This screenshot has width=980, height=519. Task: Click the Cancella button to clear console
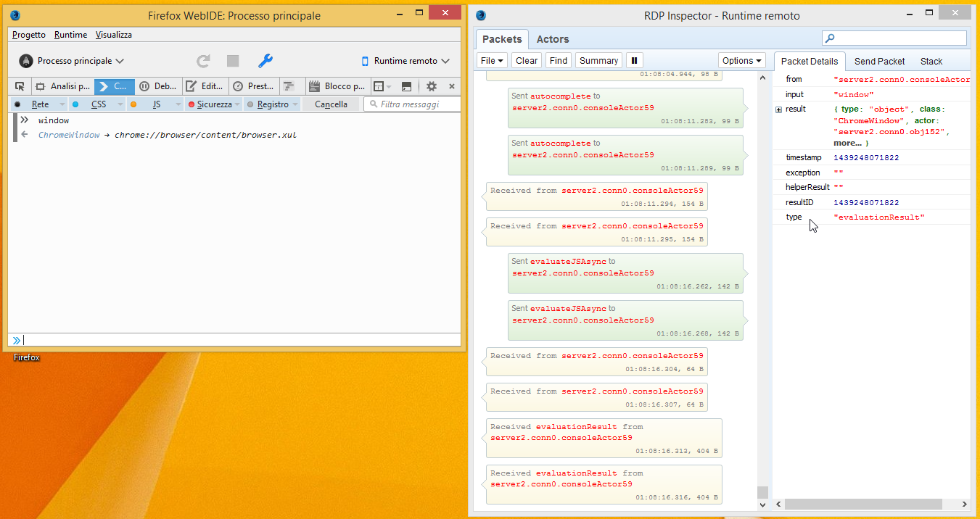pyautogui.click(x=331, y=104)
